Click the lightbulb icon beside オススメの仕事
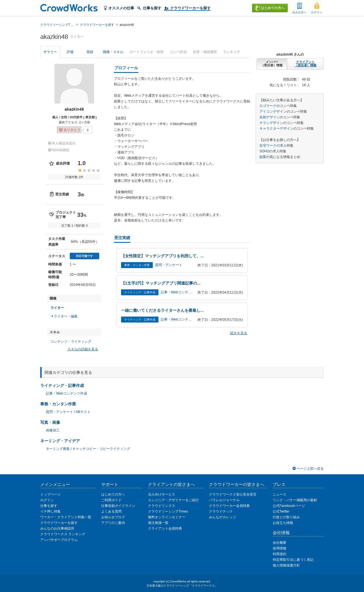This screenshot has width=364, height=592. coord(105,8)
